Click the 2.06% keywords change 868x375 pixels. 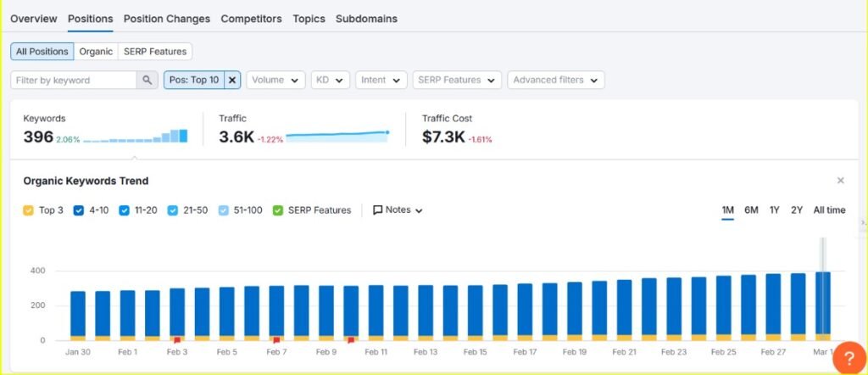pos(68,140)
